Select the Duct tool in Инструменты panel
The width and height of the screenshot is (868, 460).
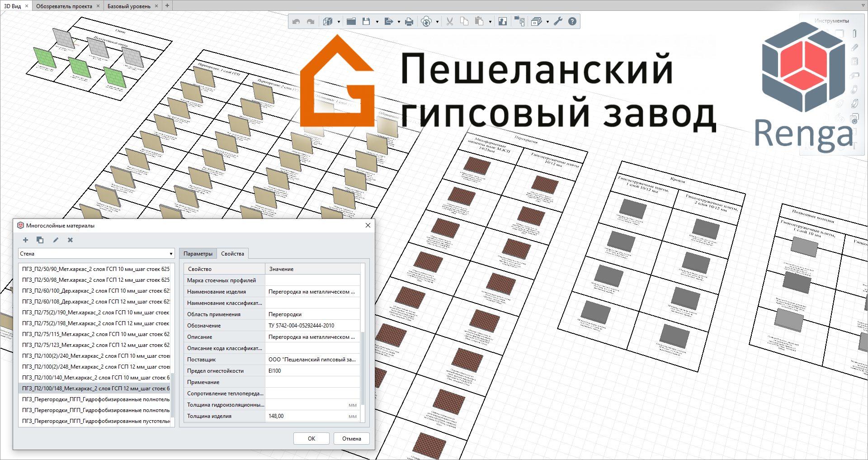(854, 104)
